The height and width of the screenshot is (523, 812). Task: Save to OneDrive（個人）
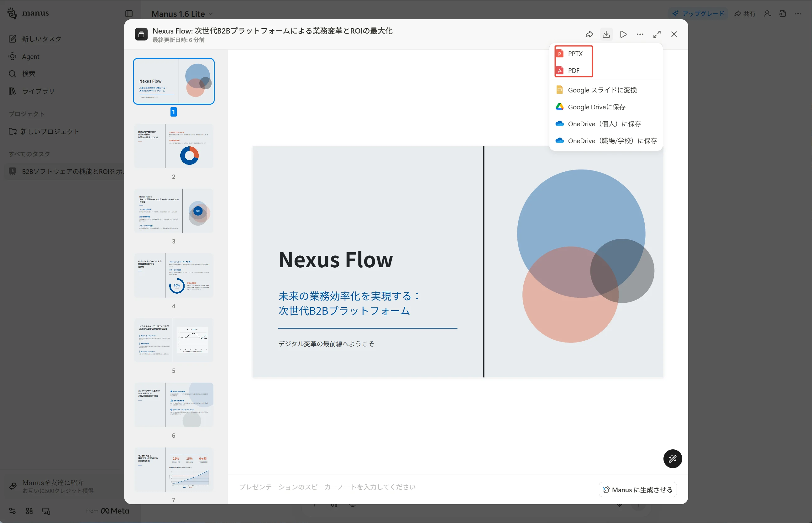point(604,124)
